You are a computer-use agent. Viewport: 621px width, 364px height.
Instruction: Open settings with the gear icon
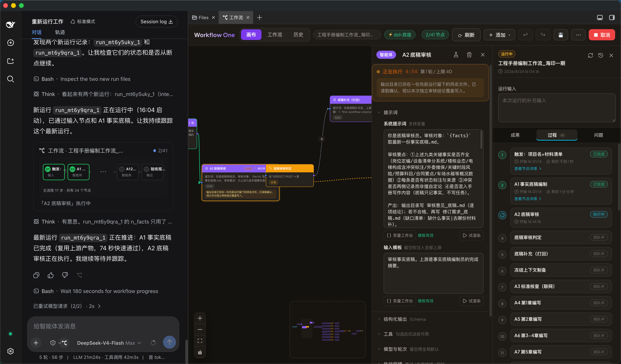10,351
